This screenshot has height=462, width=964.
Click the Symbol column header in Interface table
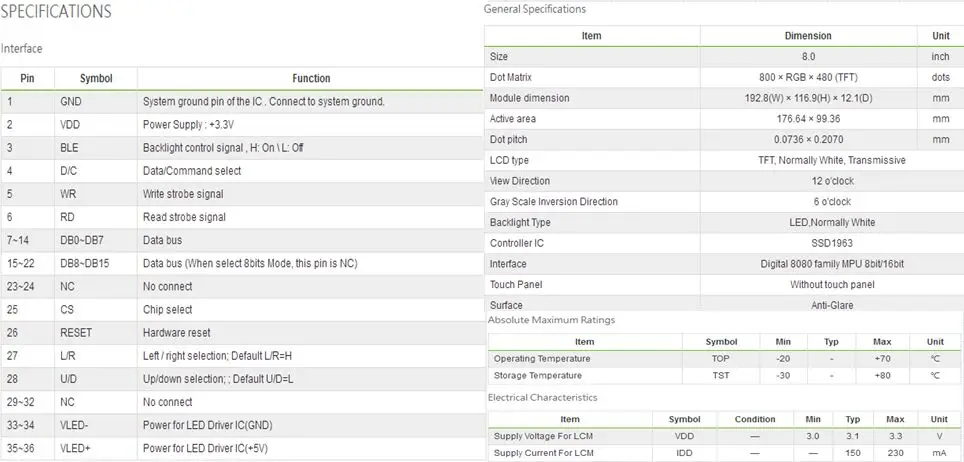tap(96, 78)
